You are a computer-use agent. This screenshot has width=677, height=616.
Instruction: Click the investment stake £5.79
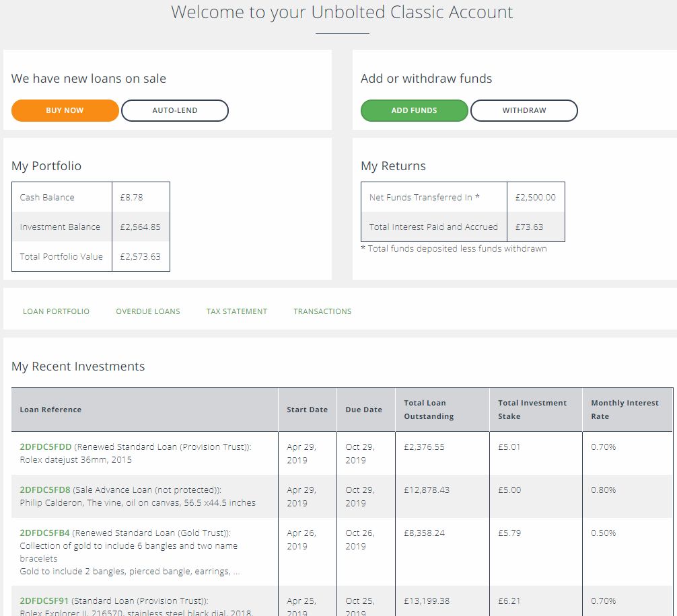click(x=509, y=533)
